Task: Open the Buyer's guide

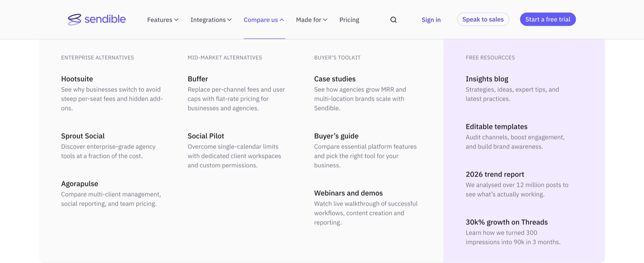Action: click(x=336, y=136)
